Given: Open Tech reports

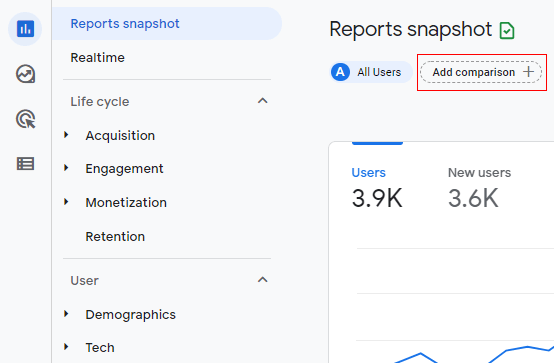Looking at the screenshot, I should click(x=100, y=347).
